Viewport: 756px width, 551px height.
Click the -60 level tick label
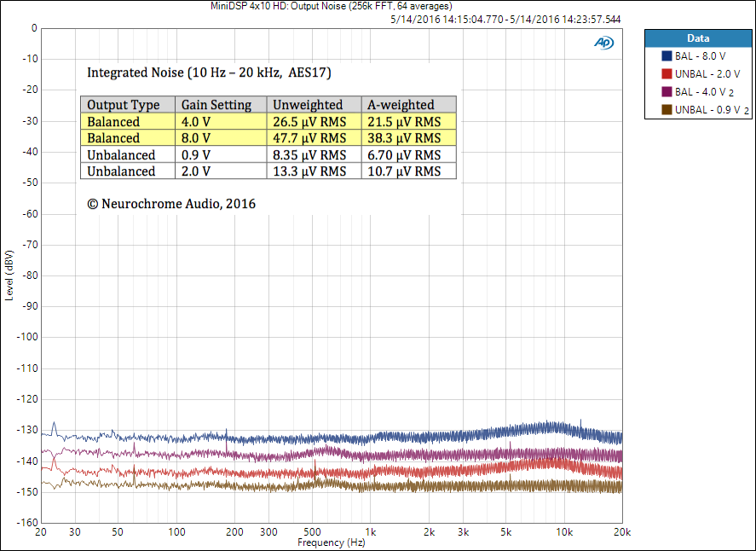pyautogui.click(x=30, y=214)
